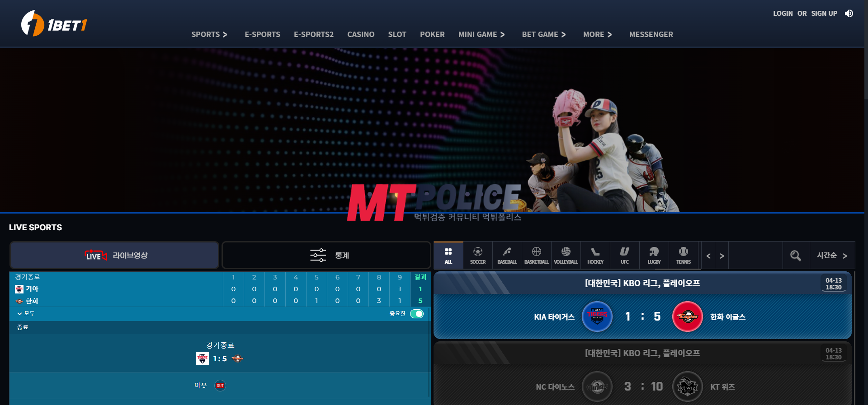Open KIA vs Hanwha match card
This screenshot has height=405, width=868.
[642, 305]
